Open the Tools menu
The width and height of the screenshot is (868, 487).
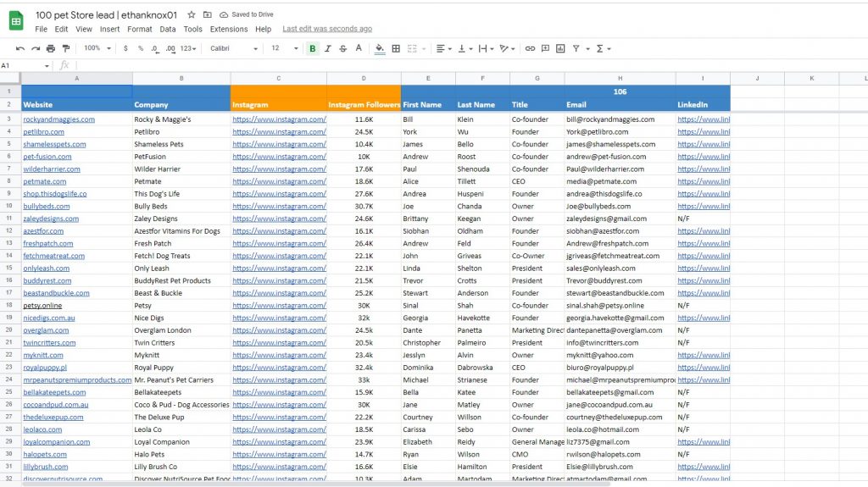[x=192, y=30]
